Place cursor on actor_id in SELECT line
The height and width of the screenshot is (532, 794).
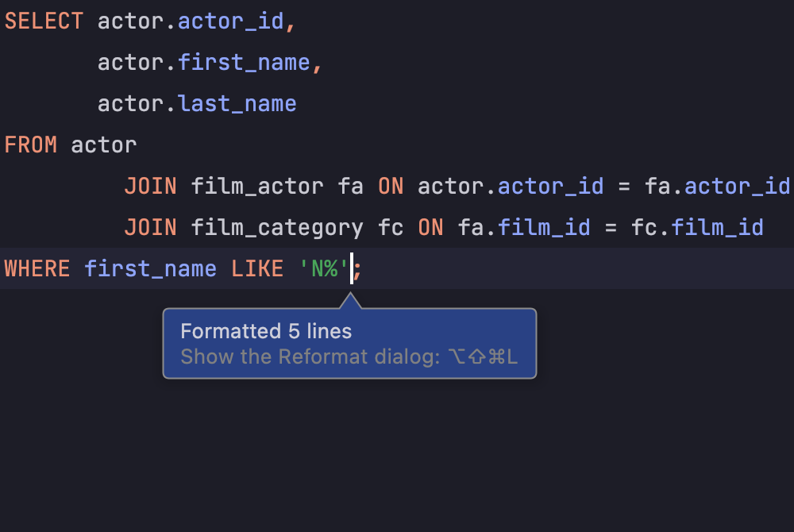coord(230,21)
